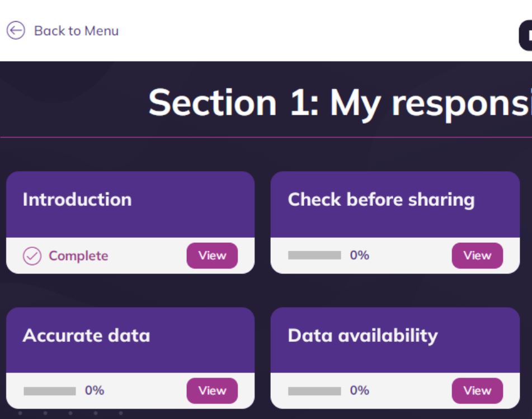Viewport: 532px width, 419px height.
Task: Open the Introduction lesson via its View button
Action: click(x=212, y=255)
